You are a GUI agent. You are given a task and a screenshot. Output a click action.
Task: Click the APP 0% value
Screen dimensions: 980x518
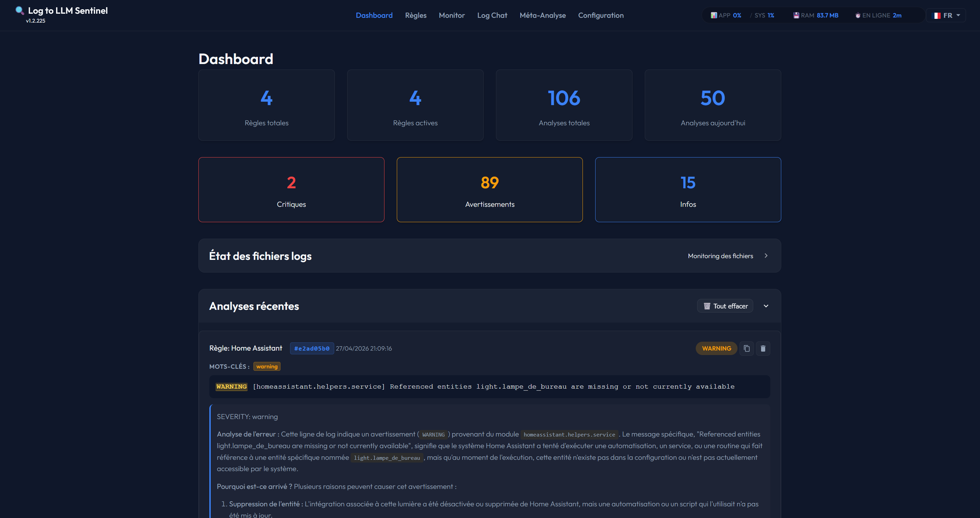click(x=736, y=15)
